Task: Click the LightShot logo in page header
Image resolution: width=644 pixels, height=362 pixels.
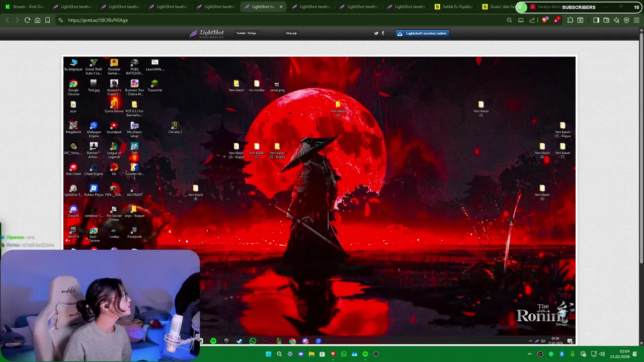Action: pyautogui.click(x=207, y=33)
